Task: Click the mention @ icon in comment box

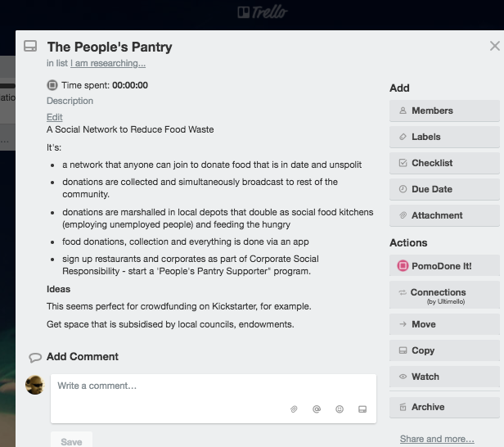Action: click(317, 409)
